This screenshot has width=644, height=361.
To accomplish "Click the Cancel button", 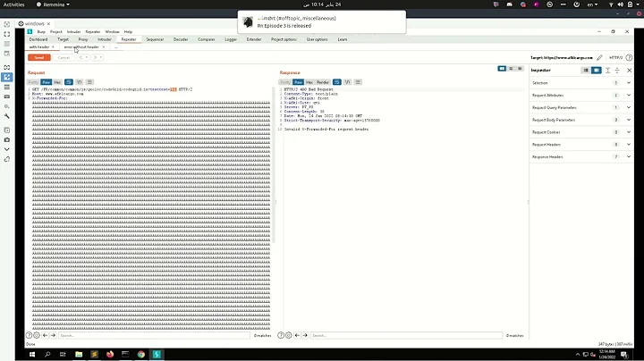I will [x=64, y=57].
